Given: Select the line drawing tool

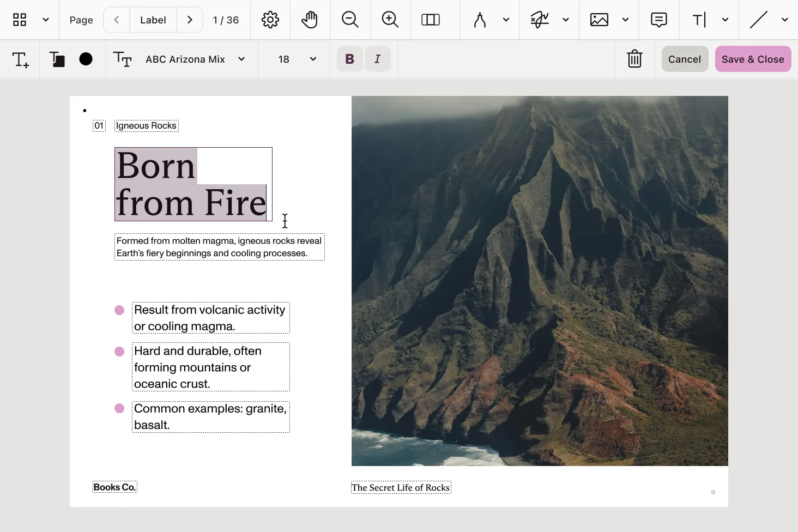Looking at the screenshot, I should coord(758,20).
